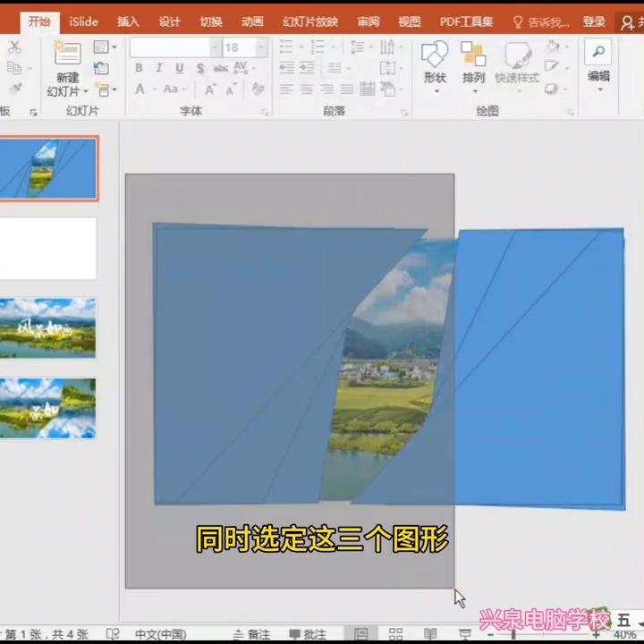Toggle Center paragraph alignment
644x644 pixels.
[x=307, y=89]
